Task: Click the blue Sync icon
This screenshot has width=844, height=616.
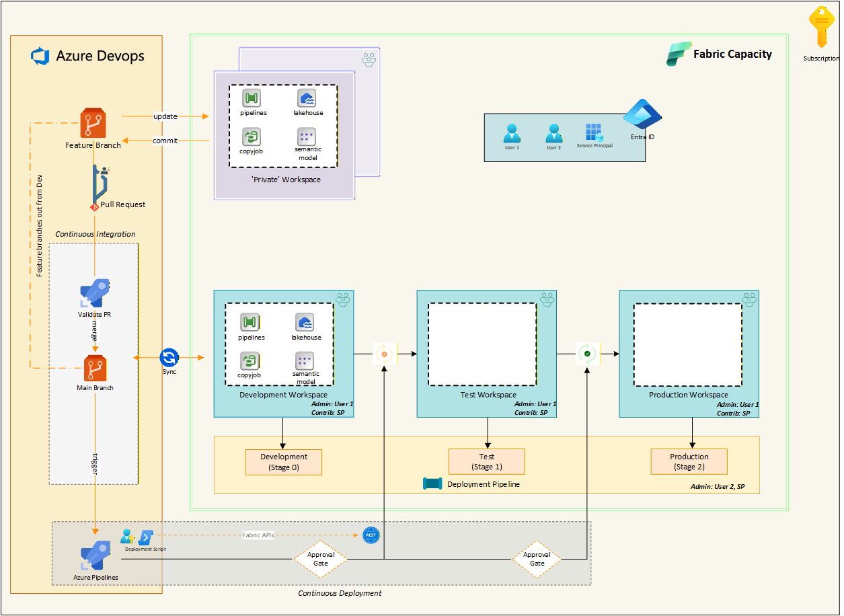Action: [x=169, y=357]
